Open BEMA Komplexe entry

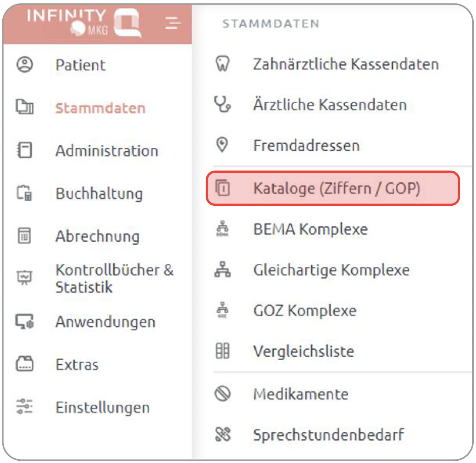310,229
